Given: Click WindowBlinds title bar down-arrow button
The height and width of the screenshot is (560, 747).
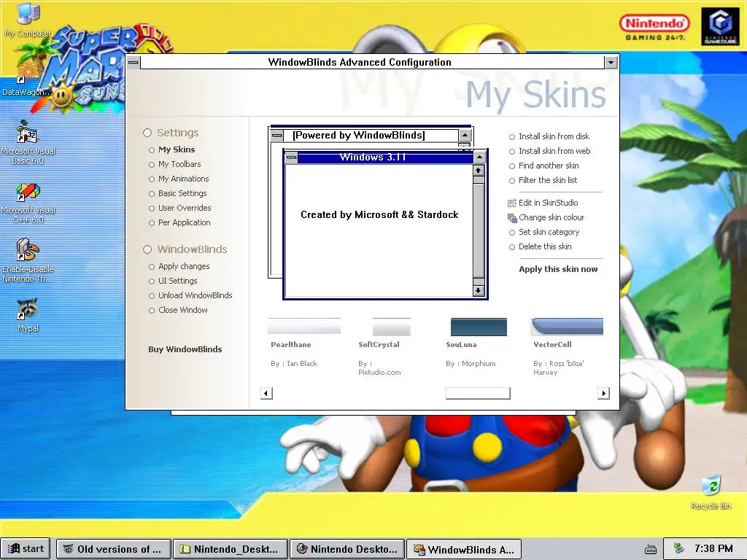Looking at the screenshot, I should pyautogui.click(x=611, y=62).
